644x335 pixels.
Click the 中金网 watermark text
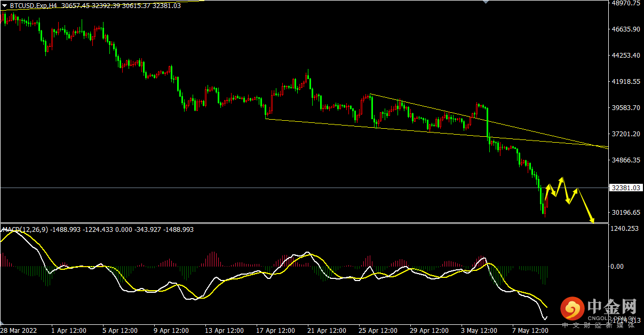[x=613, y=307]
